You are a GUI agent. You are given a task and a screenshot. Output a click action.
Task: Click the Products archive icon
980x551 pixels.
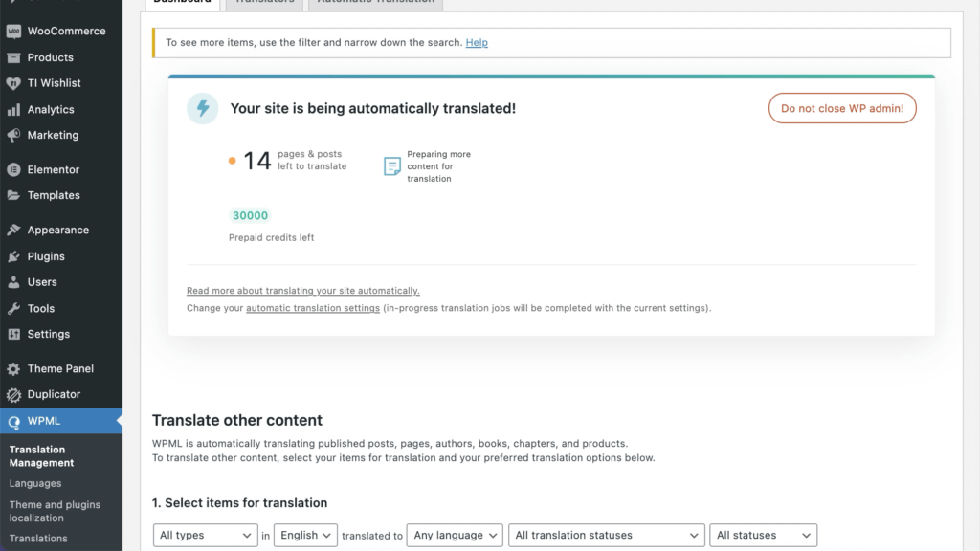(13, 57)
